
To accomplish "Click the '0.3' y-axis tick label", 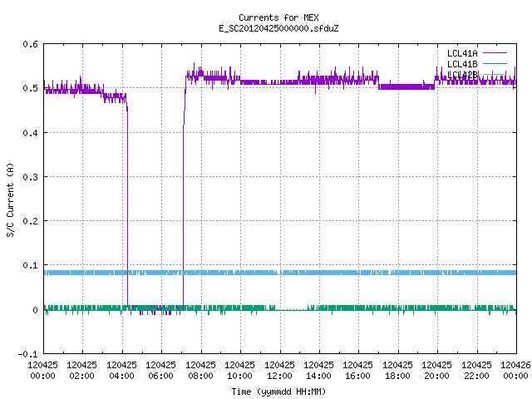I will tap(30, 177).
